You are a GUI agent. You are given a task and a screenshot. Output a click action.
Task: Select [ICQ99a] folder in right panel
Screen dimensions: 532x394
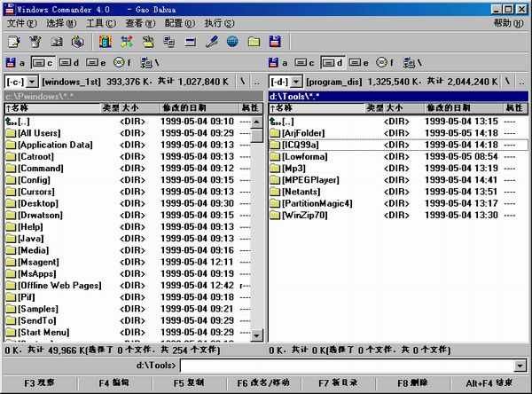(398, 145)
